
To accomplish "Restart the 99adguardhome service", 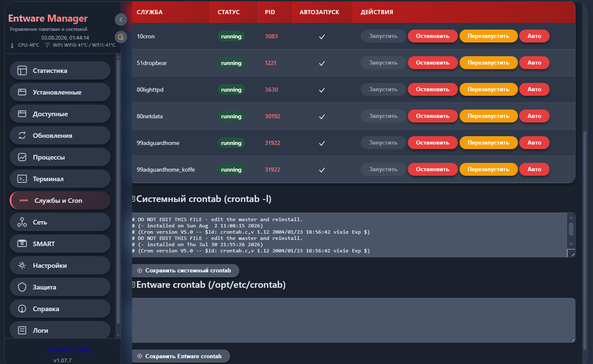I will click(x=488, y=143).
